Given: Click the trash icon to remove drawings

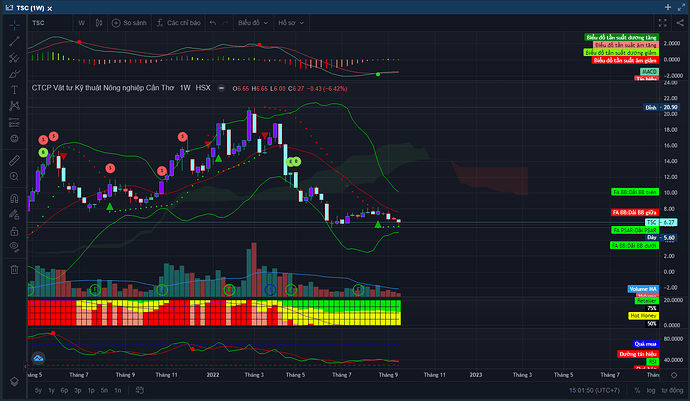Looking at the screenshot, I should [14, 267].
